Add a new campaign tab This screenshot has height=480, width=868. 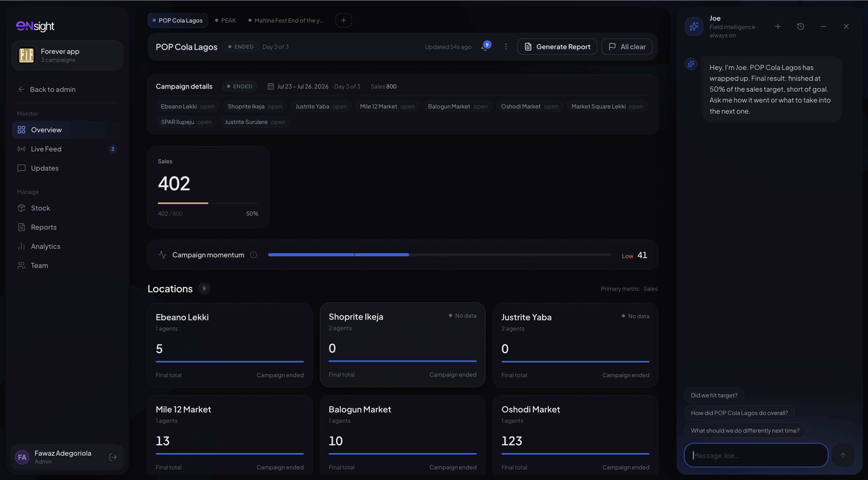pos(343,20)
